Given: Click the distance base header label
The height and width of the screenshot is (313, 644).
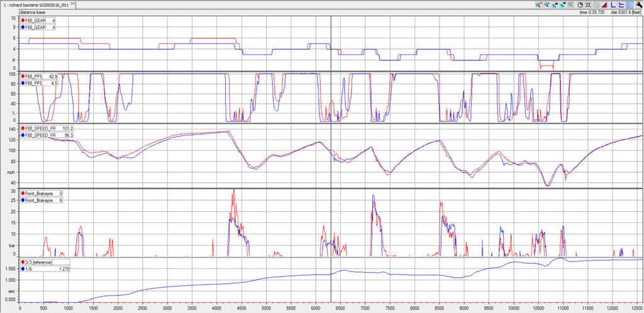Looking at the screenshot, I should pyautogui.click(x=31, y=13).
